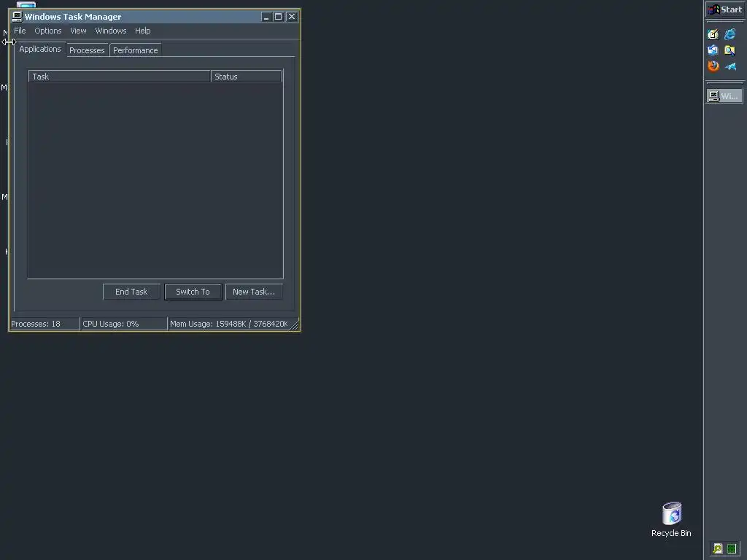The image size is (747, 560).
Task: Switch to the Processes tab
Action: click(87, 50)
